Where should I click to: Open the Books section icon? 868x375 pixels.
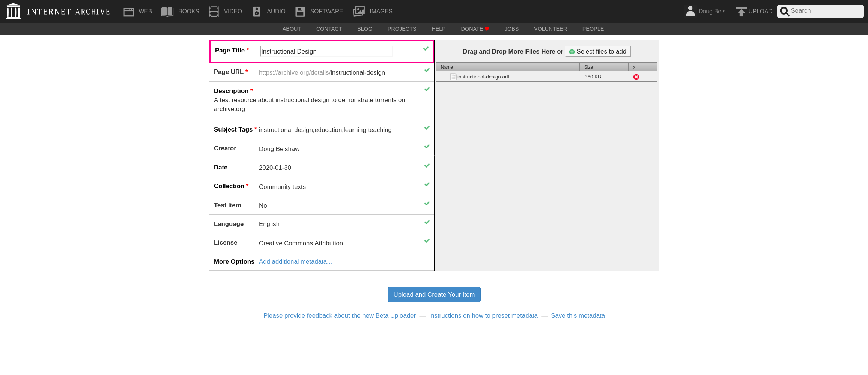[167, 12]
